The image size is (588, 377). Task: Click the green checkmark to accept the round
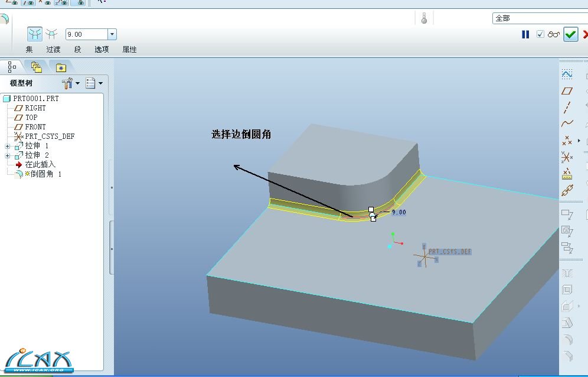[x=570, y=34]
